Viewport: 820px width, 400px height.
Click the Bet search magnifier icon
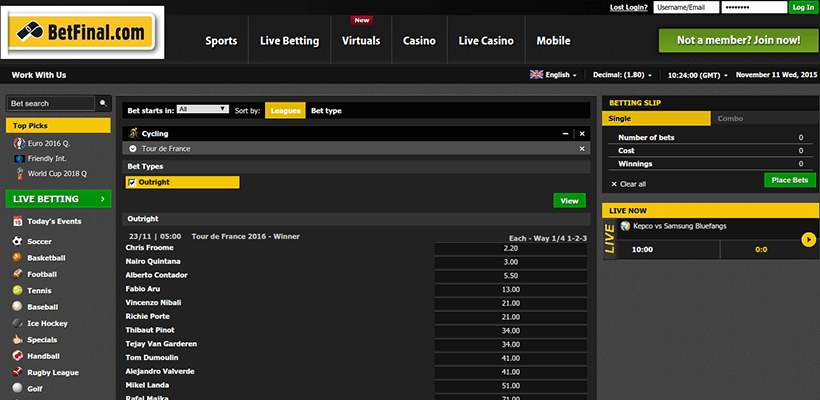[103, 104]
